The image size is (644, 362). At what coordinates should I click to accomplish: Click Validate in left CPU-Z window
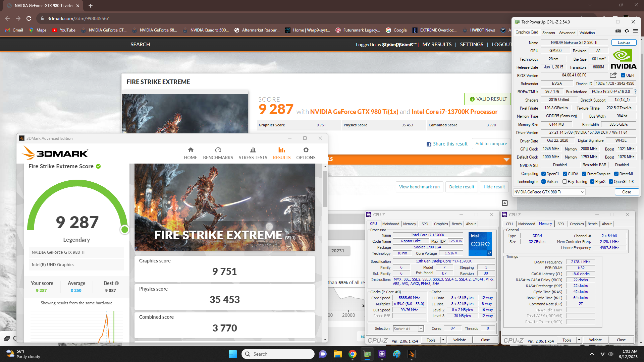tap(459, 340)
